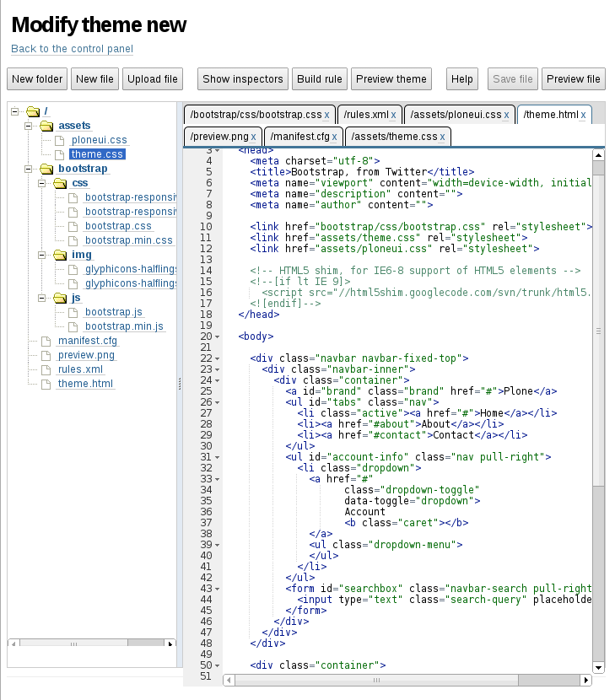Click the file tree scroll right arrow
615x700 pixels.
click(x=170, y=643)
